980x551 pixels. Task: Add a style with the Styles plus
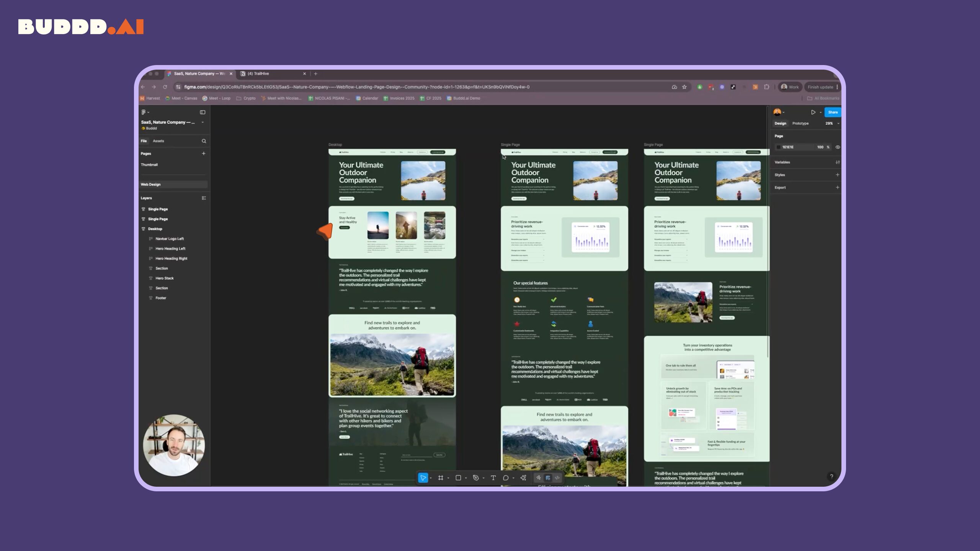tap(838, 175)
